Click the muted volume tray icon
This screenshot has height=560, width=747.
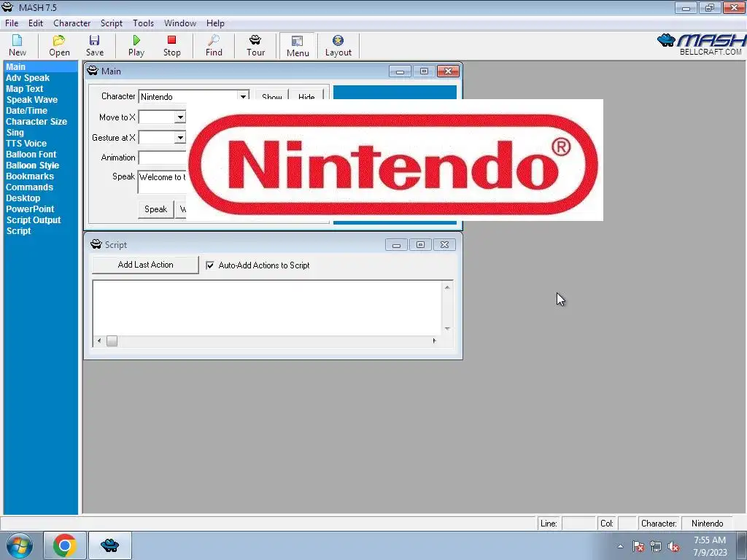coord(673,546)
